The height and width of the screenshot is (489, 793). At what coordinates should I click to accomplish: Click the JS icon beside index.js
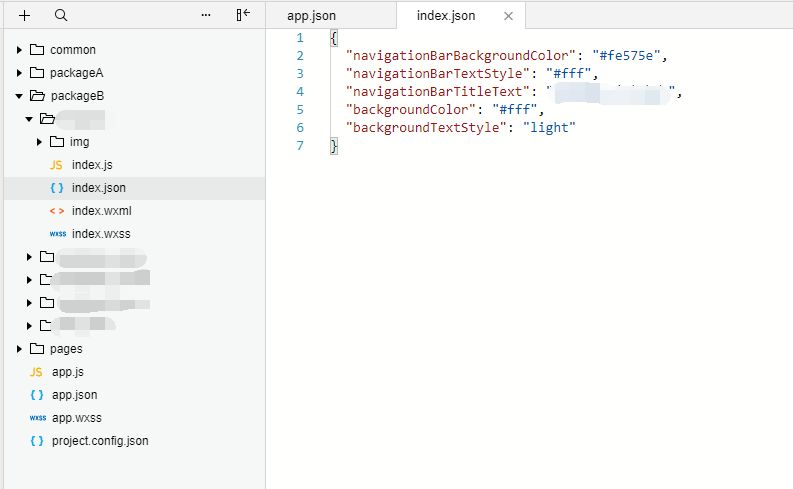coord(56,165)
